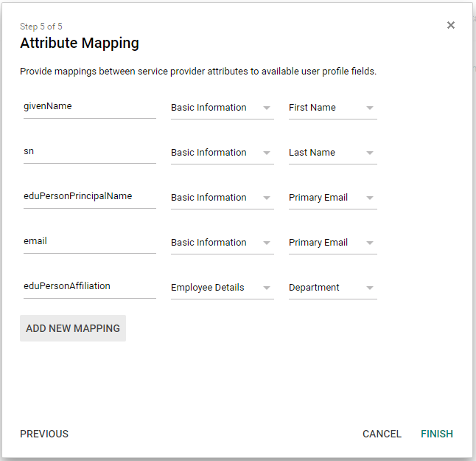Close the Attribute Mapping dialog with X
Screen dimensions: 476x461
[451, 25]
